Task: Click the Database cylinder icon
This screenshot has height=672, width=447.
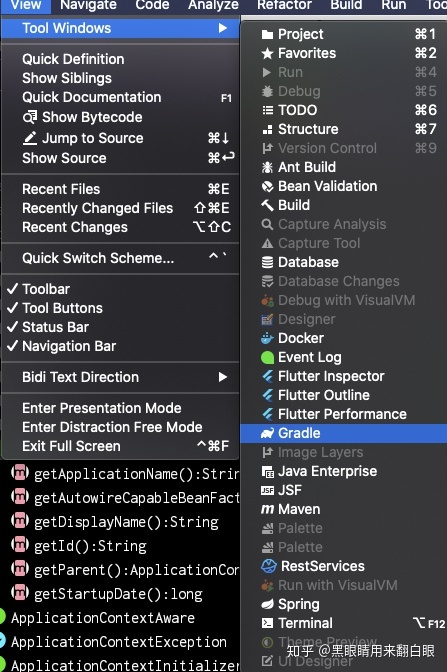Action: point(267,262)
